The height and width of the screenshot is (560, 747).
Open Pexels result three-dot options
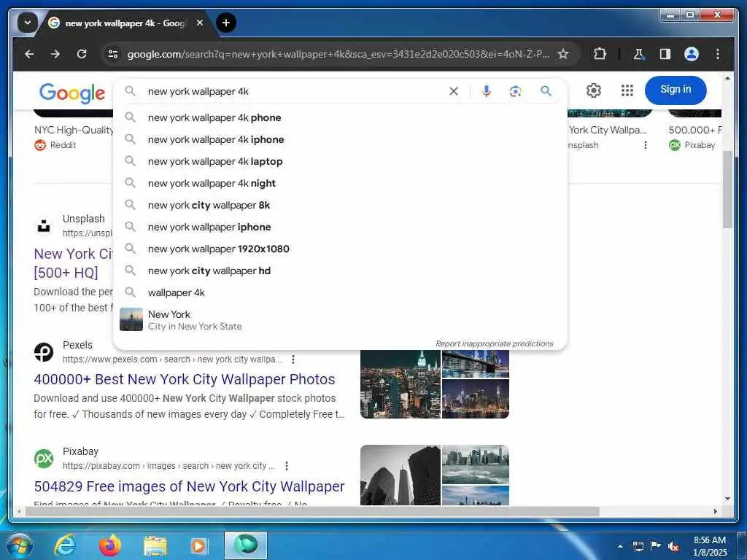pos(293,359)
